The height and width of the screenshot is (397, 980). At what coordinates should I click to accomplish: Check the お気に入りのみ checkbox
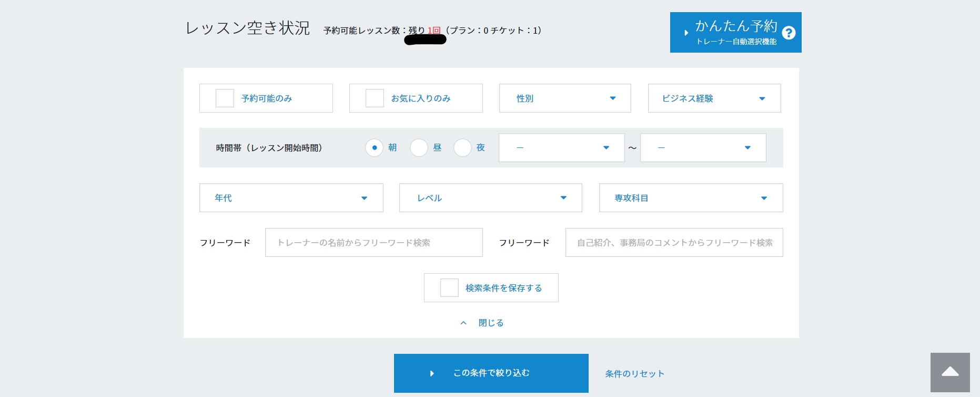click(375, 98)
